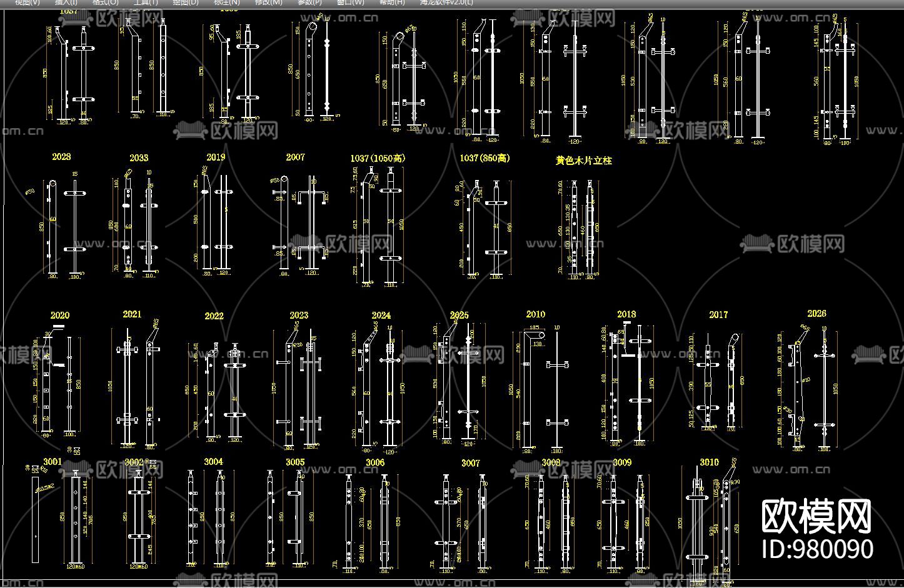This screenshot has width=904, height=588.
Task: Select the label text 3005
Action: coord(295,462)
